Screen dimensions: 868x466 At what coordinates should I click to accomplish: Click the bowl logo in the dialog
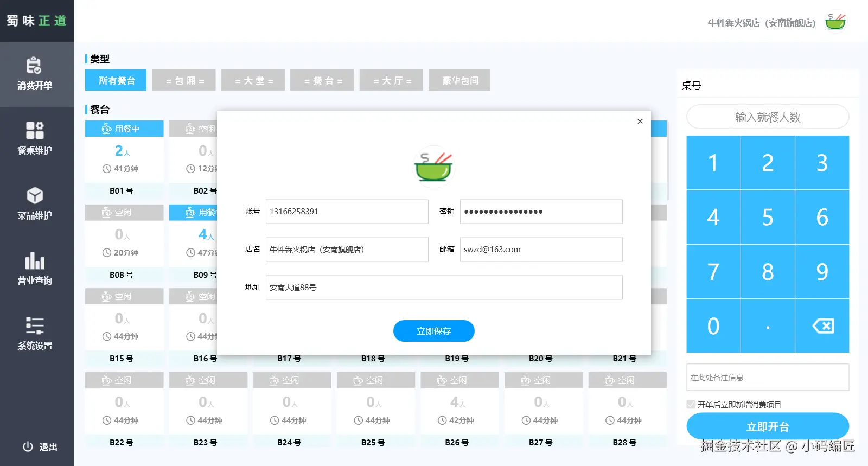tap(433, 167)
